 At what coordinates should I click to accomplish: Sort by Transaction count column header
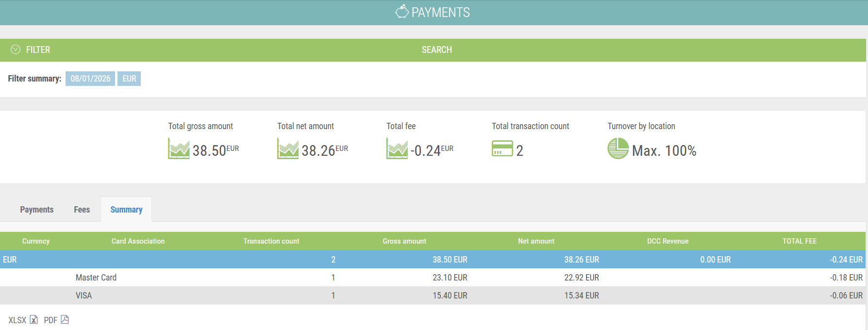click(x=271, y=241)
